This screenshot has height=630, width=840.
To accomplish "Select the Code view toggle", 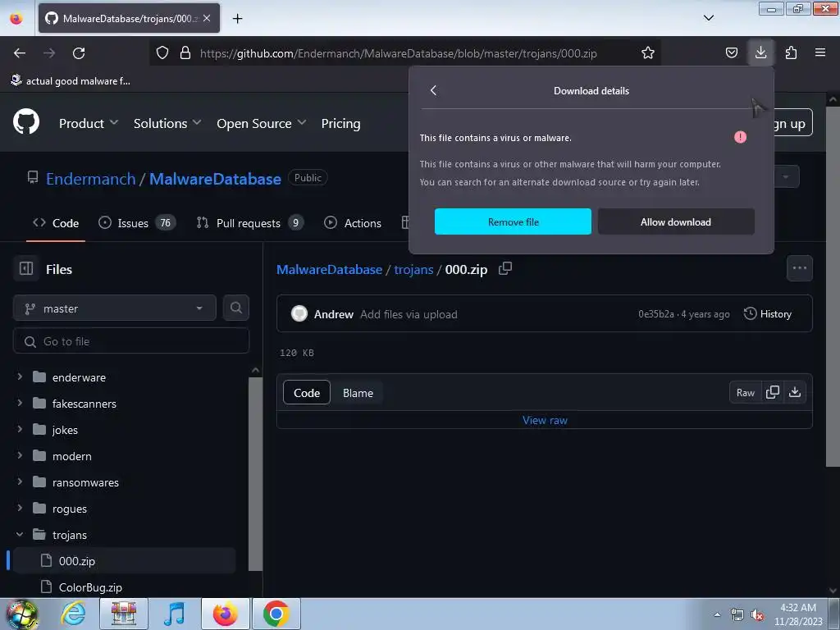I will coord(307,393).
